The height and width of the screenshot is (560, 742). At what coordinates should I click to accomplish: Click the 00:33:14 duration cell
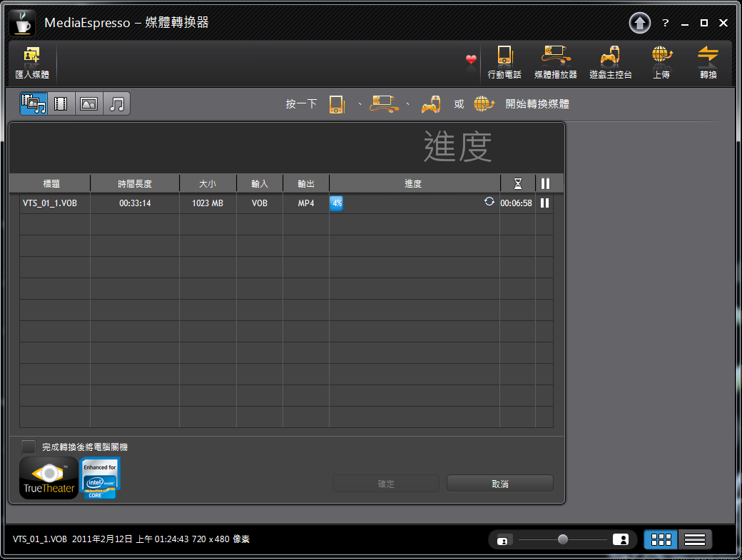tap(135, 203)
